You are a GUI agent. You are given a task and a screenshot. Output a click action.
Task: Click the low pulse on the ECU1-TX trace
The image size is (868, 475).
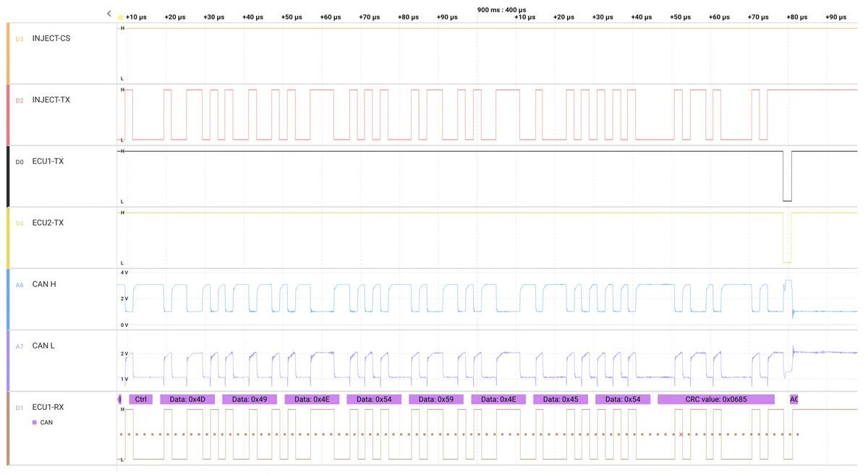pos(788,176)
